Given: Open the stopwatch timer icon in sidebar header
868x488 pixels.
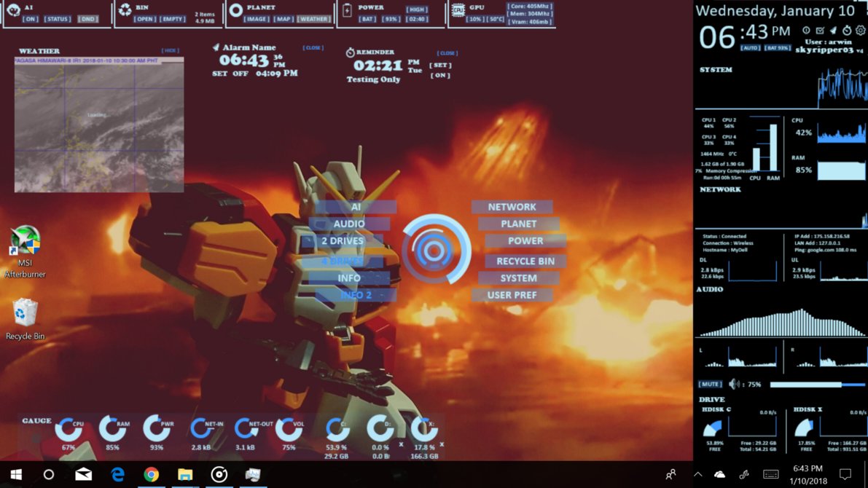Looking at the screenshot, I should tap(846, 31).
